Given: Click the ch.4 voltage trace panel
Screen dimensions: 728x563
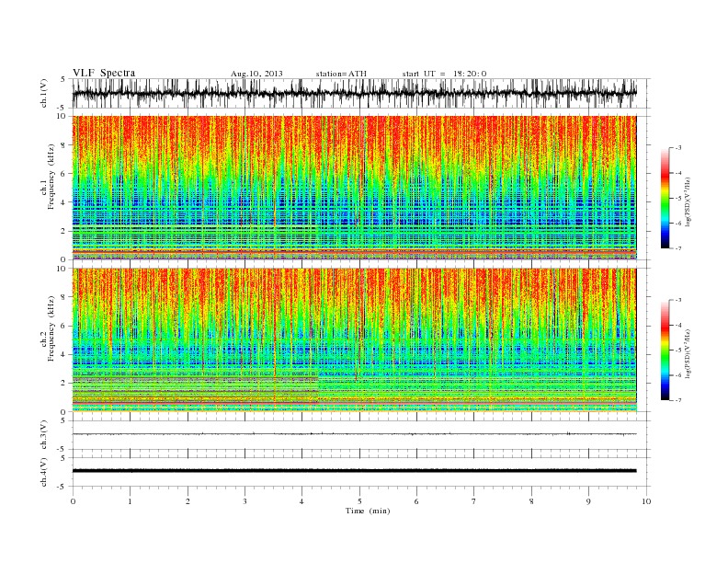Looking at the screenshot, I should (361, 472).
